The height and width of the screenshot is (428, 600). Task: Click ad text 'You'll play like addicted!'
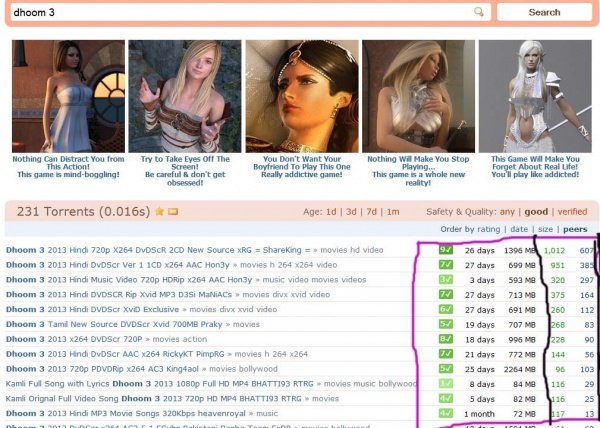pos(535,175)
